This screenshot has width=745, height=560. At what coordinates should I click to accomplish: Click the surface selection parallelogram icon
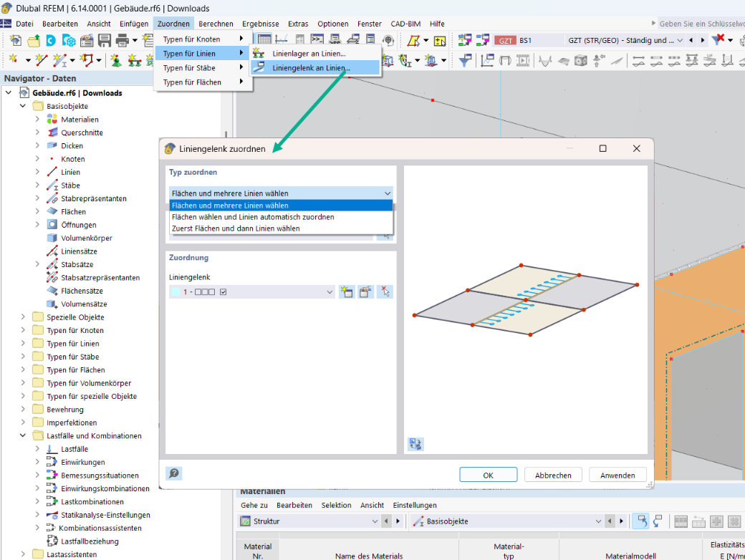coord(413,41)
